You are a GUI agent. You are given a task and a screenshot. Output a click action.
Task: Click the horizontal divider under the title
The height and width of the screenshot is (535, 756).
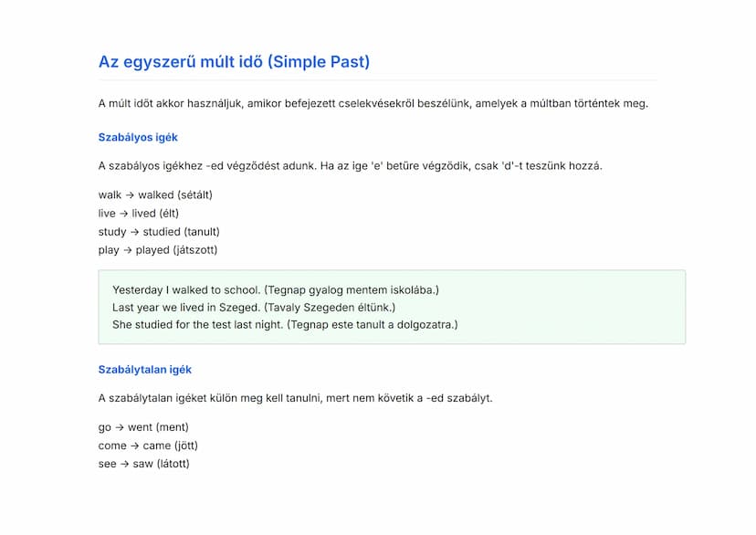click(x=377, y=79)
